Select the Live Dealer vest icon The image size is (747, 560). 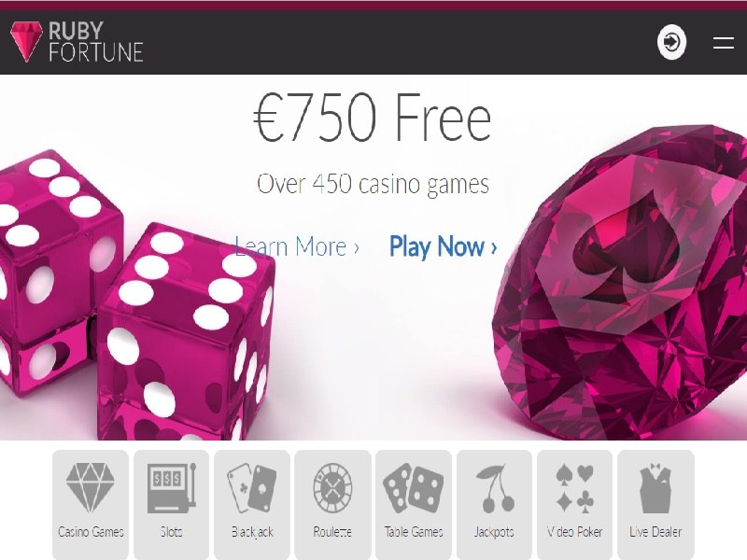[x=655, y=487]
